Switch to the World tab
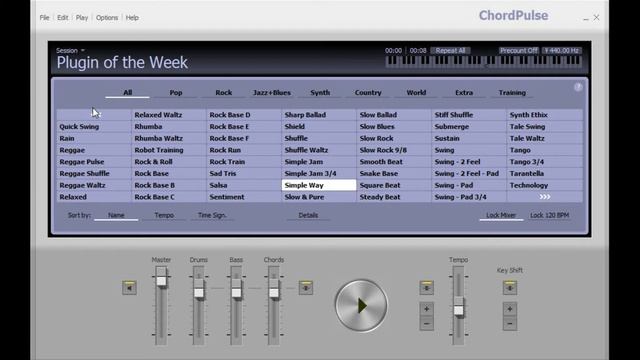 [x=416, y=93]
